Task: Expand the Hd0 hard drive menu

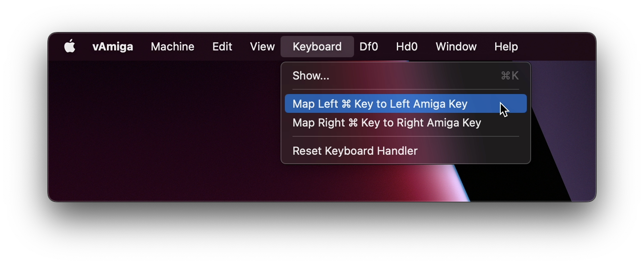Action: 407,47
